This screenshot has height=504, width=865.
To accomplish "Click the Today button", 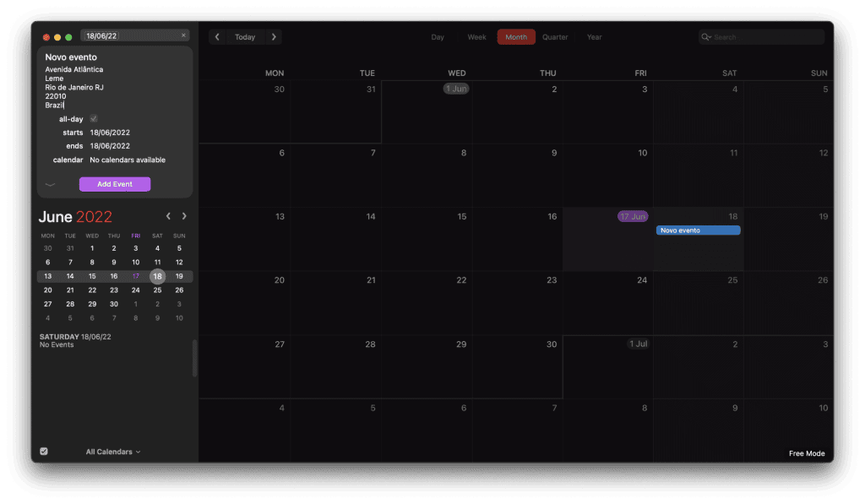I will click(245, 37).
